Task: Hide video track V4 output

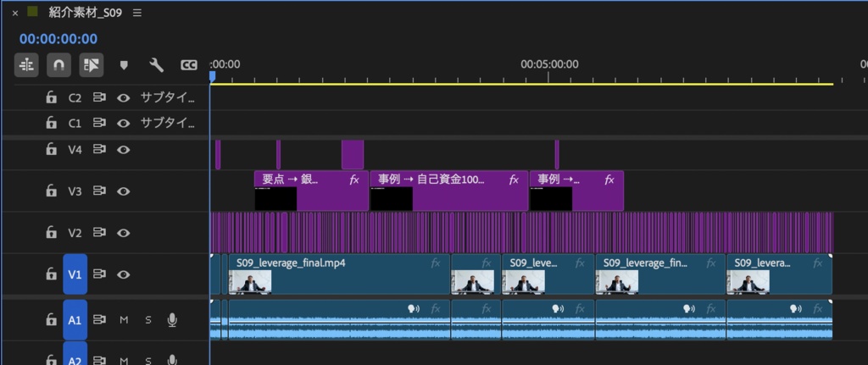Action: tap(124, 149)
